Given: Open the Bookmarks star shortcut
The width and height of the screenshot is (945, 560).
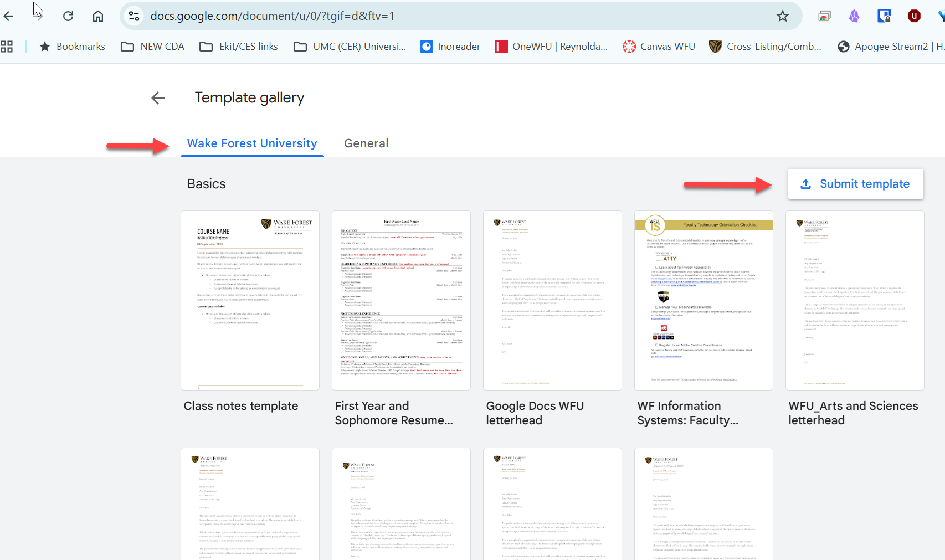Looking at the screenshot, I should point(72,47).
